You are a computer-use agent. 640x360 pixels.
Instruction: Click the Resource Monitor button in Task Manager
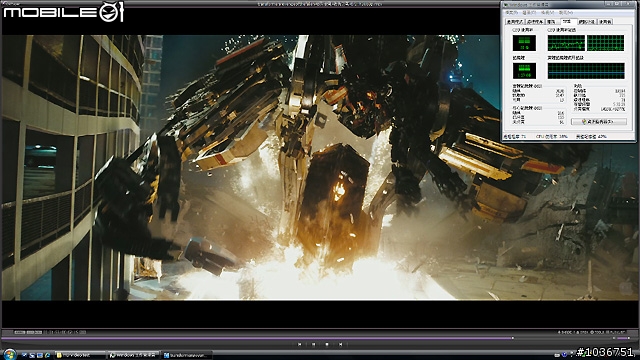[x=598, y=122]
